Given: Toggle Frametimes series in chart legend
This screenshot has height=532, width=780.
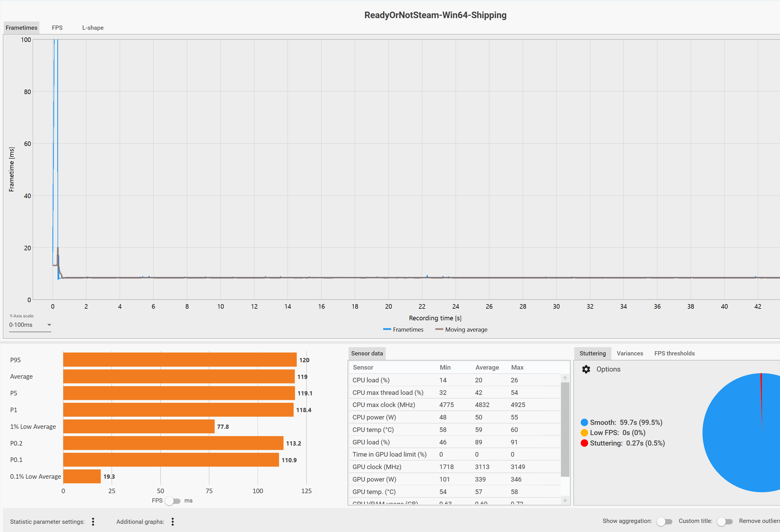Looking at the screenshot, I should point(403,330).
